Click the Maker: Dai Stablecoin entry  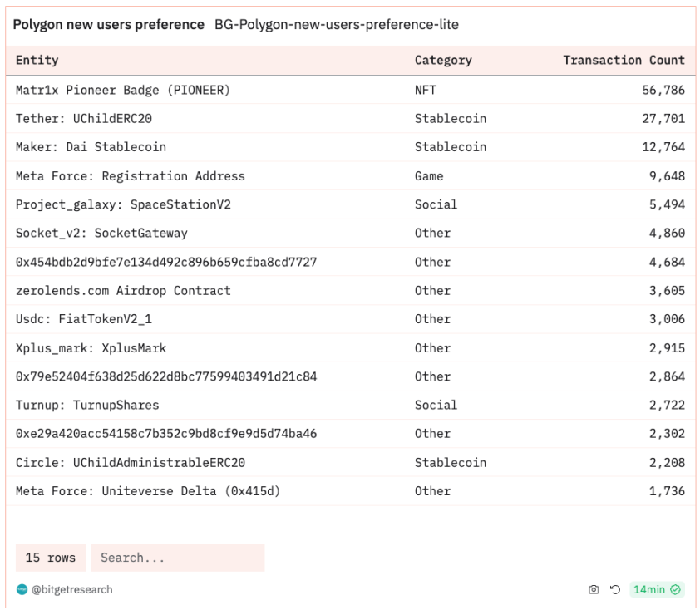(91, 147)
